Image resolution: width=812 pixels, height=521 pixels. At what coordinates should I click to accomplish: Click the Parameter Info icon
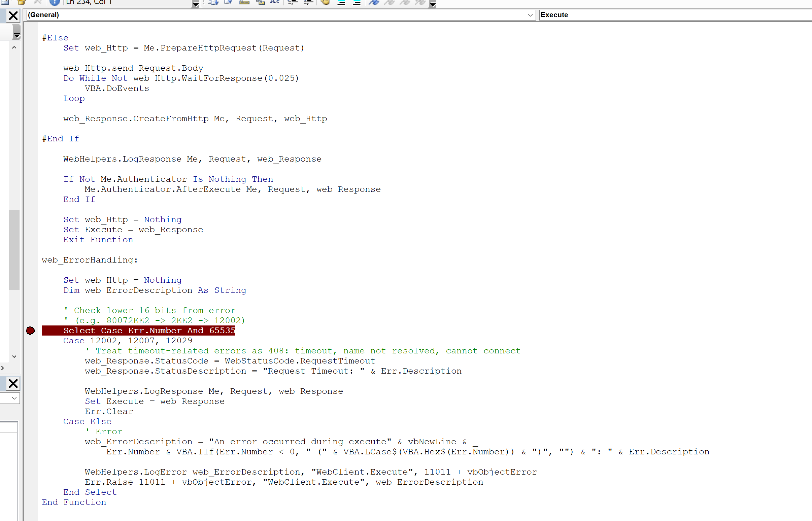click(260, 3)
